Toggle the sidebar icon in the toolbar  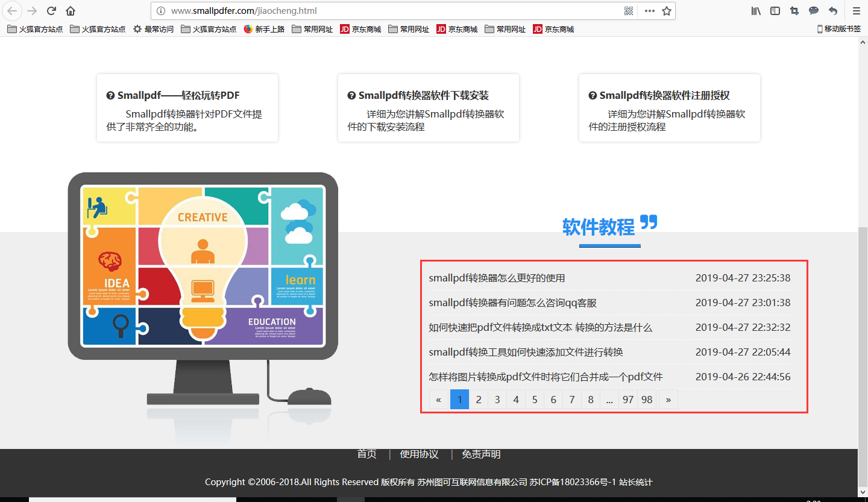(x=775, y=11)
